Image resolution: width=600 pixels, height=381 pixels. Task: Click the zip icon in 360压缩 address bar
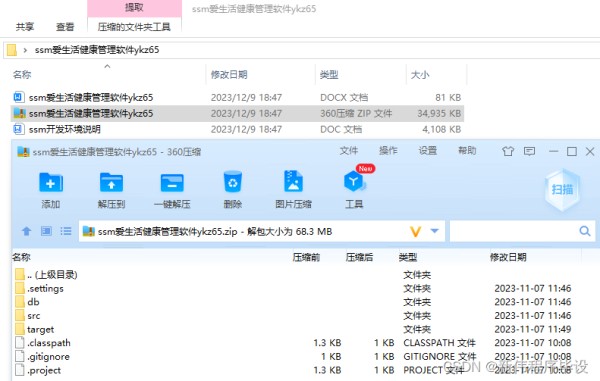click(x=89, y=231)
